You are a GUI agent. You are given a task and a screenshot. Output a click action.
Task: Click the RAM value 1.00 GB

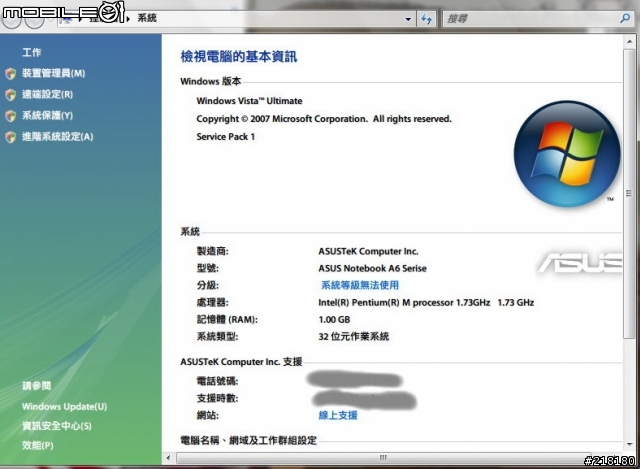click(x=334, y=320)
